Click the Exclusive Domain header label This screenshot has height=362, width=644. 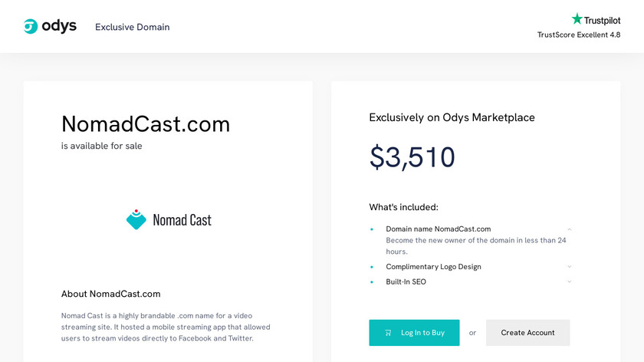click(133, 27)
